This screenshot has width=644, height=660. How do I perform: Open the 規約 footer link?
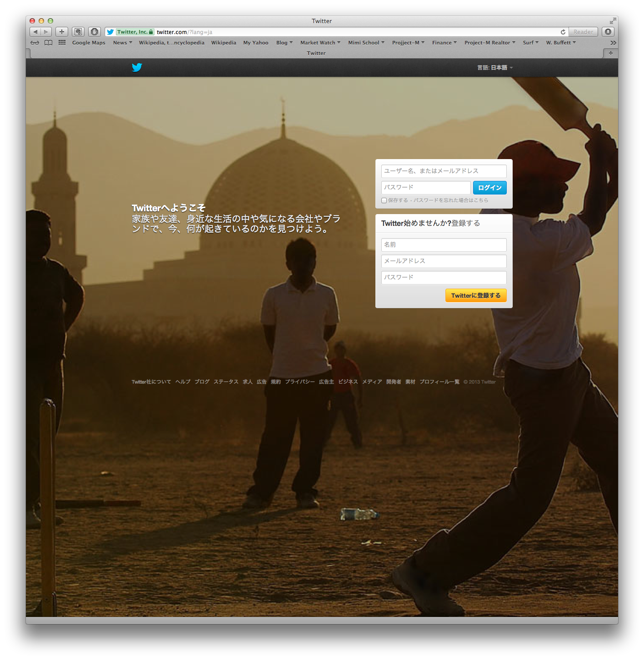(x=276, y=382)
